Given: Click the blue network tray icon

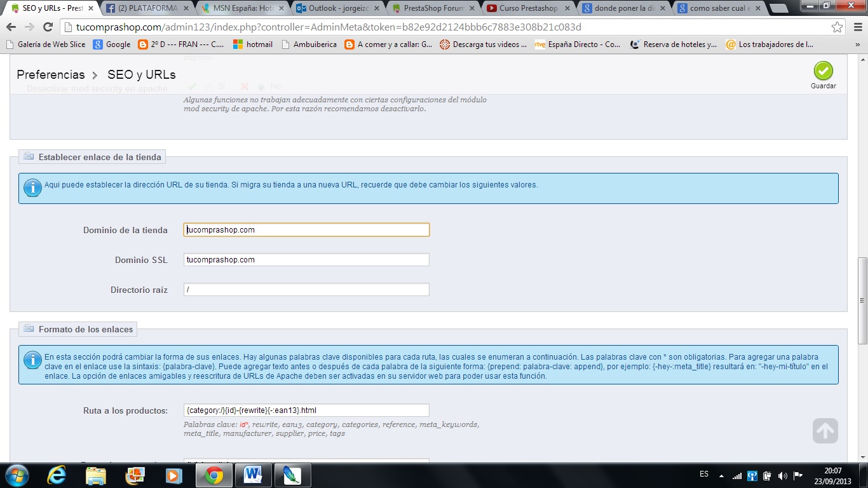Looking at the screenshot, I should click(x=752, y=475).
